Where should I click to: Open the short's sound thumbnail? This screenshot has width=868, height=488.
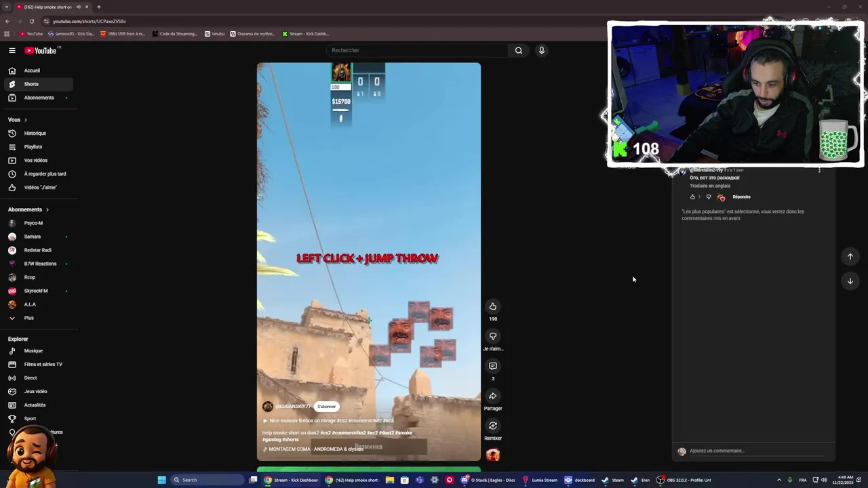493,454
